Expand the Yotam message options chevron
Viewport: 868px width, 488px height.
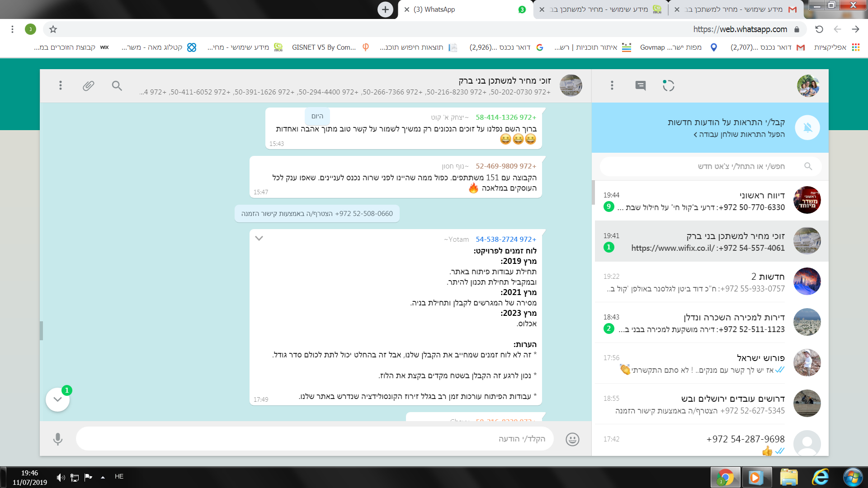[x=259, y=238]
